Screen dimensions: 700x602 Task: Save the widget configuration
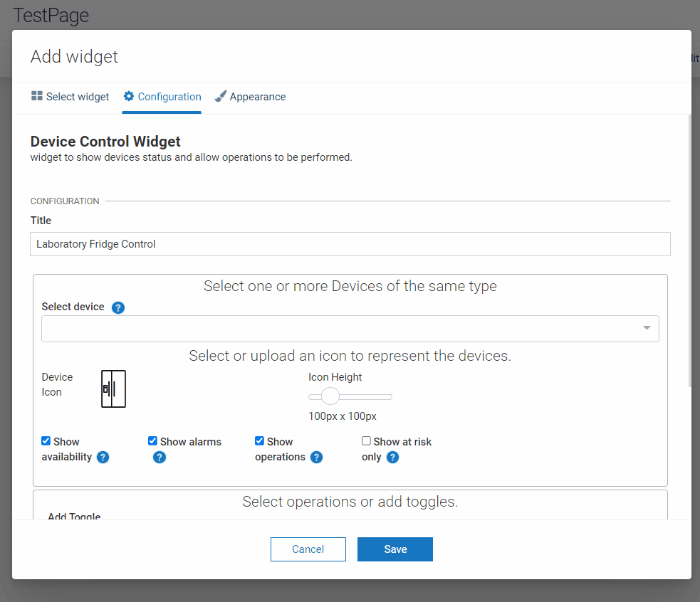pos(395,549)
